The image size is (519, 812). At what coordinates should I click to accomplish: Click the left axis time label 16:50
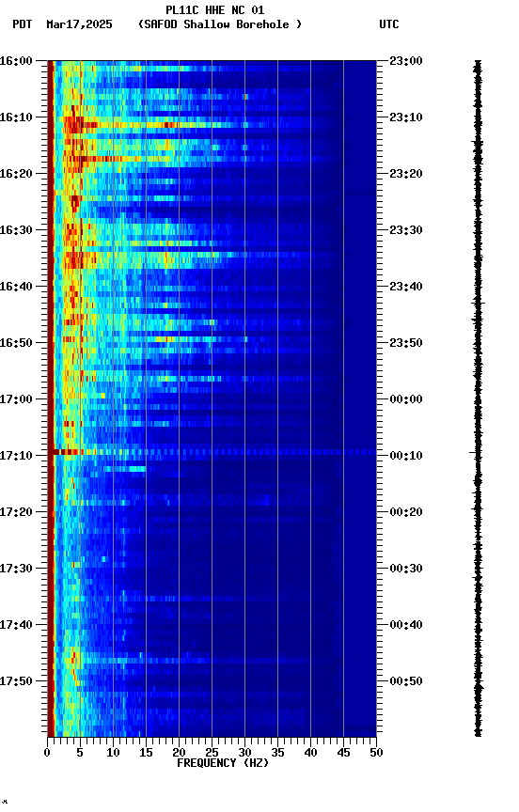click(x=16, y=343)
